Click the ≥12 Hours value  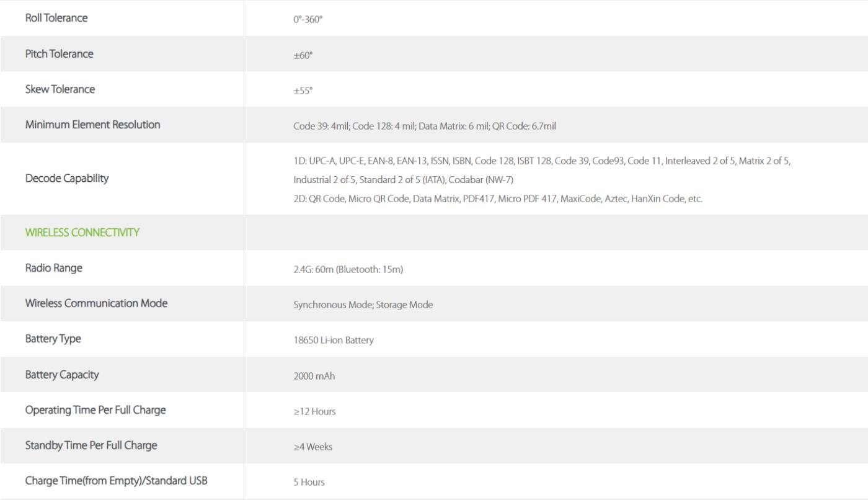pyautogui.click(x=314, y=411)
